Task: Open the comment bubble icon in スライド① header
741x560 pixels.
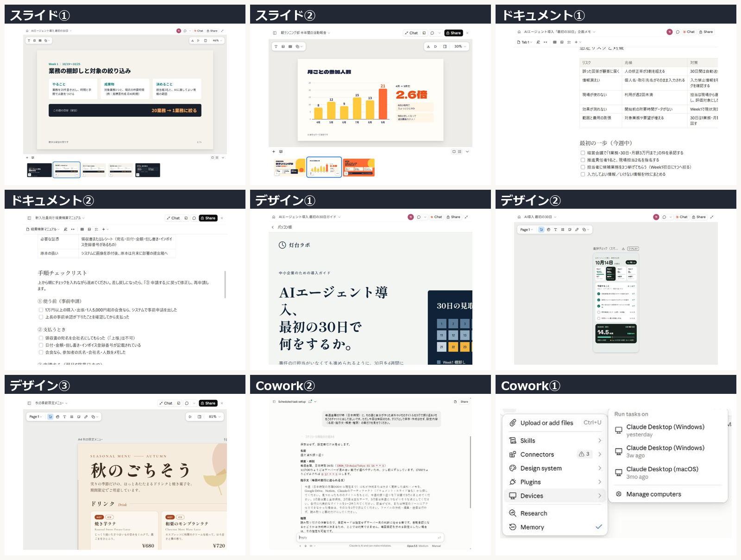Action: pos(185,31)
